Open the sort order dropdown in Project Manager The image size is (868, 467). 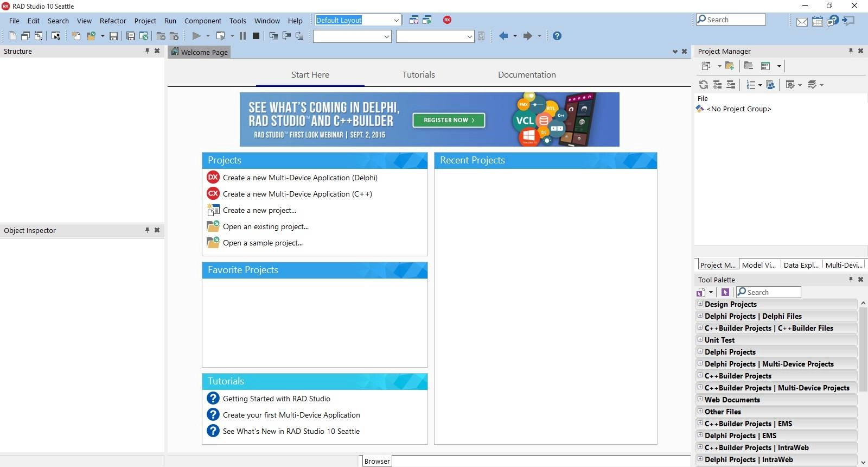click(x=760, y=85)
